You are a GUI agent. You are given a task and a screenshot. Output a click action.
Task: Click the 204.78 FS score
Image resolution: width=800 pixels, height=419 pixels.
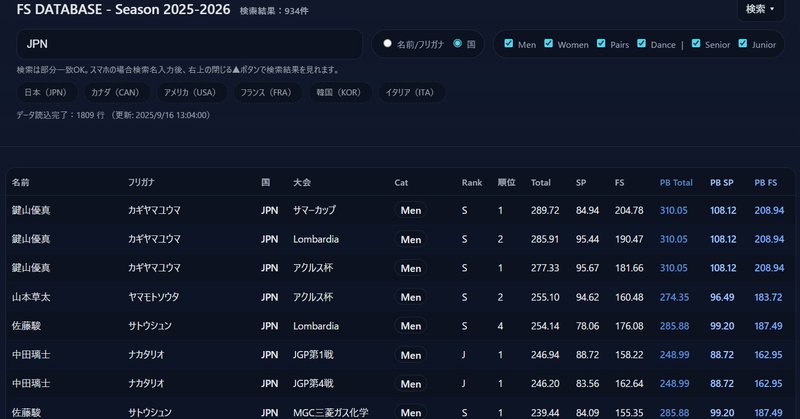coord(629,210)
